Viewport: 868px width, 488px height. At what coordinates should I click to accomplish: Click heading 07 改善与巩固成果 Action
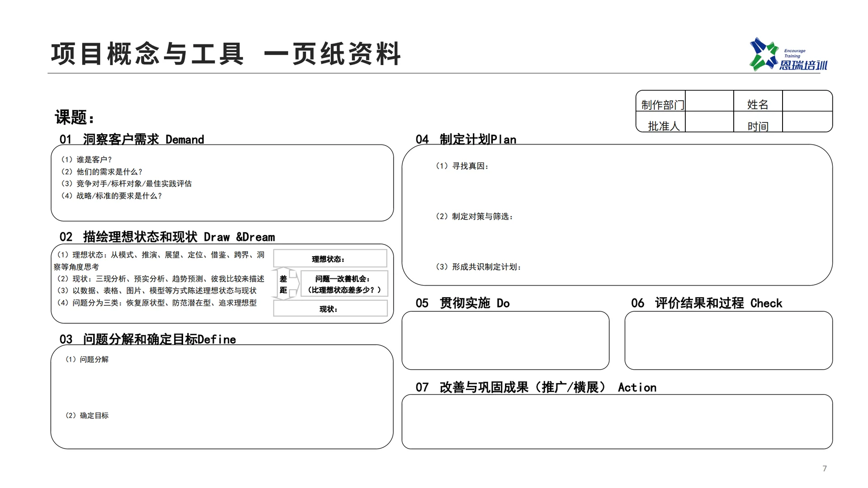click(536, 387)
